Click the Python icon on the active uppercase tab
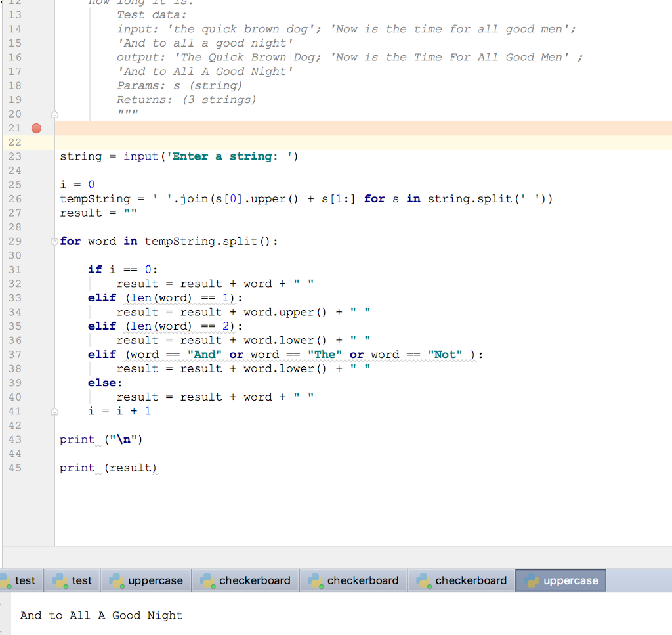The height and width of the screenshot is (635, 672). pos(532,580)
